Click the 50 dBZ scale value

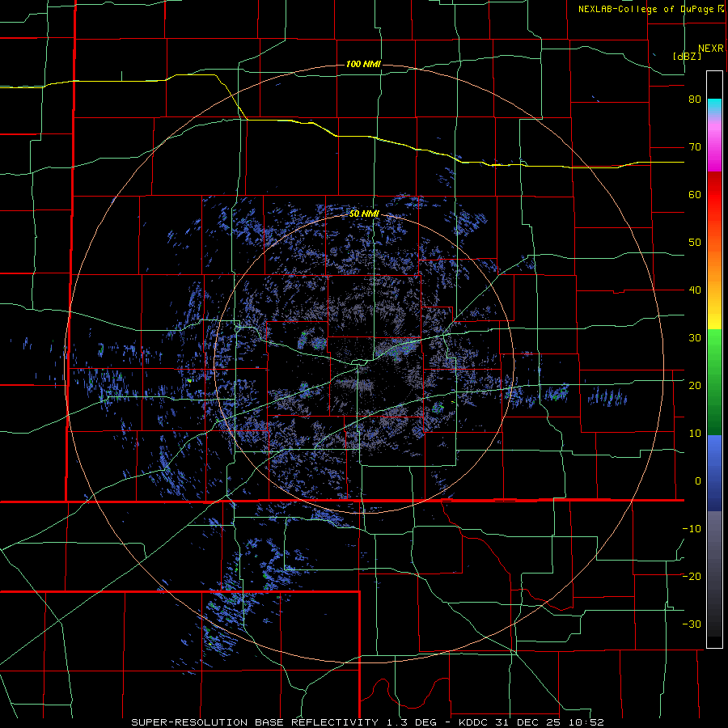pos(695,243)
